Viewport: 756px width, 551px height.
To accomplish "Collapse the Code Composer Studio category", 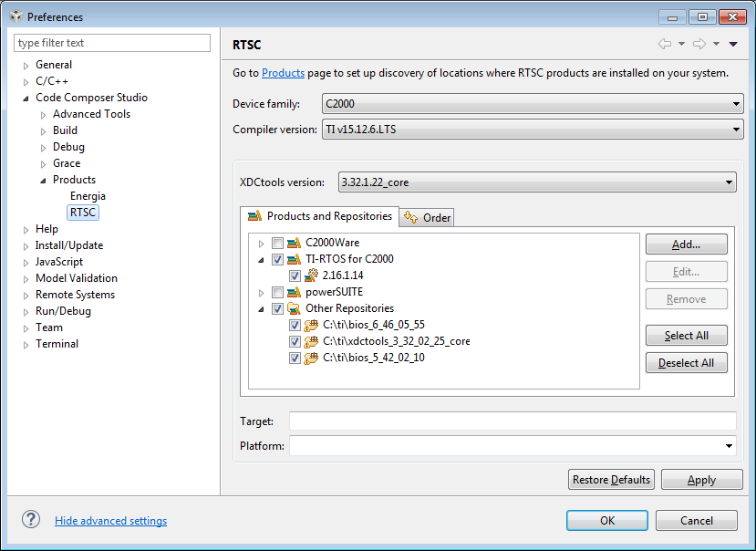I will (26, 98).
